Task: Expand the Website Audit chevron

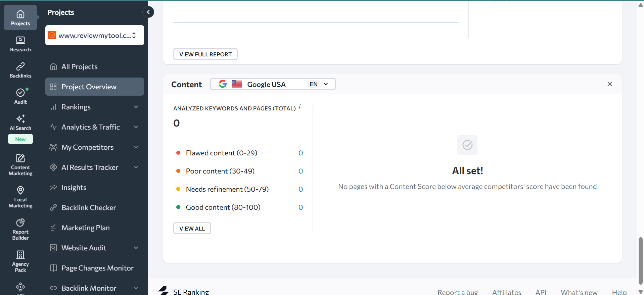Action: tap(136, 248)
